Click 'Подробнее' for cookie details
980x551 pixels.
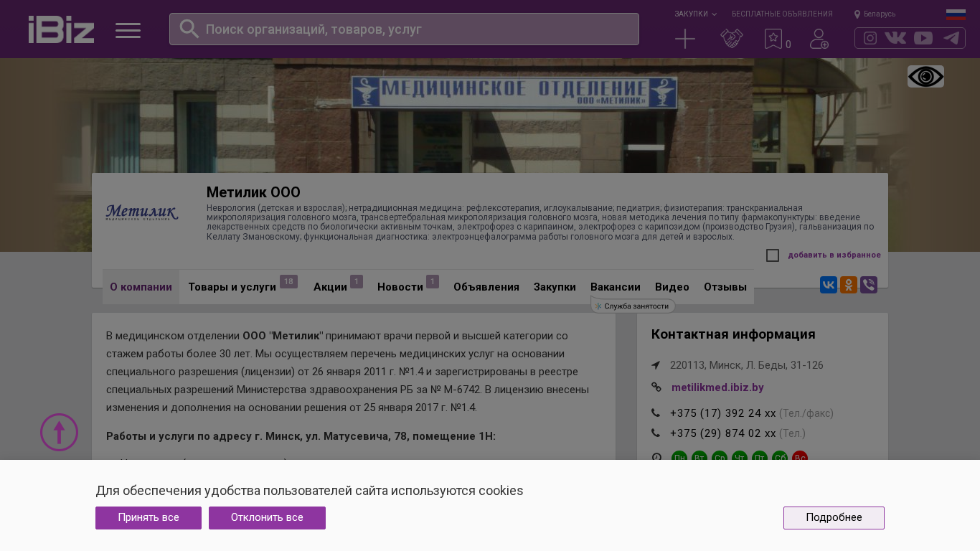click(834, 518)
